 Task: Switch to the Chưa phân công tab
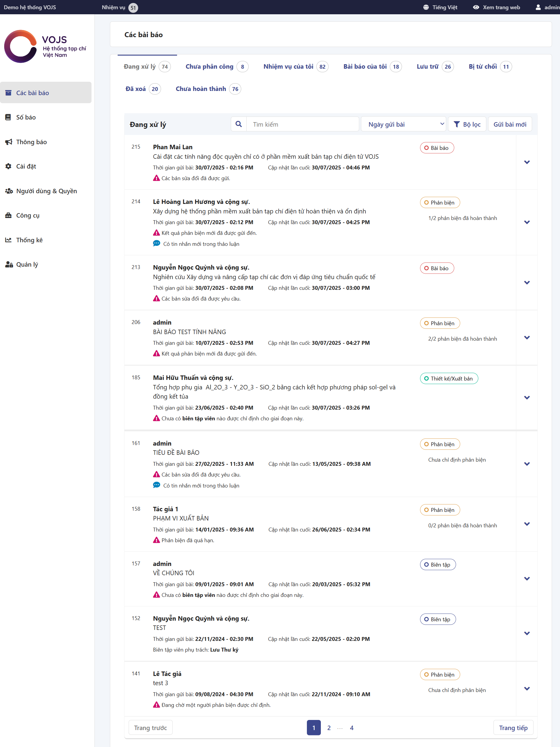pyautogui.click(x=209, y=67)
